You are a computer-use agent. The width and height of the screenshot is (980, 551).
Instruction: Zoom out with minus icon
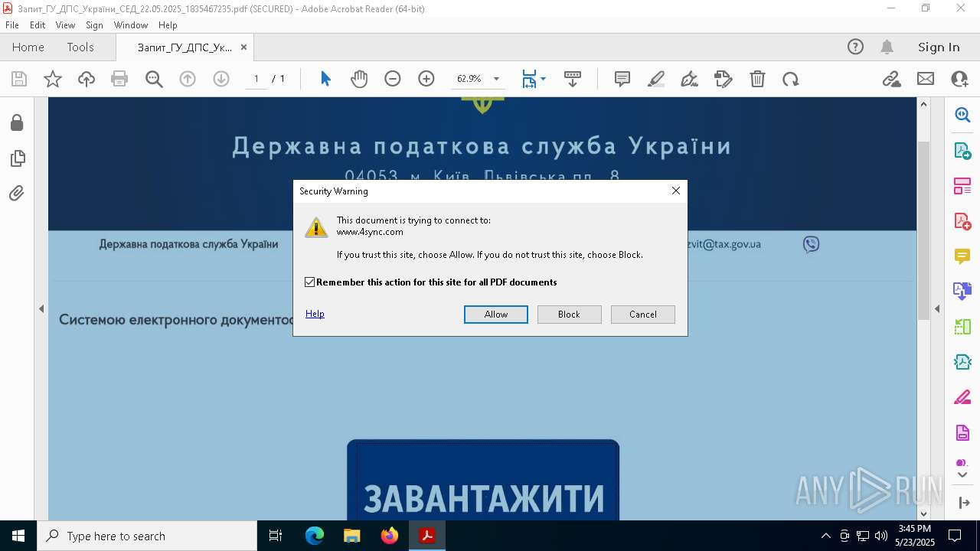[x=393, y=79]
